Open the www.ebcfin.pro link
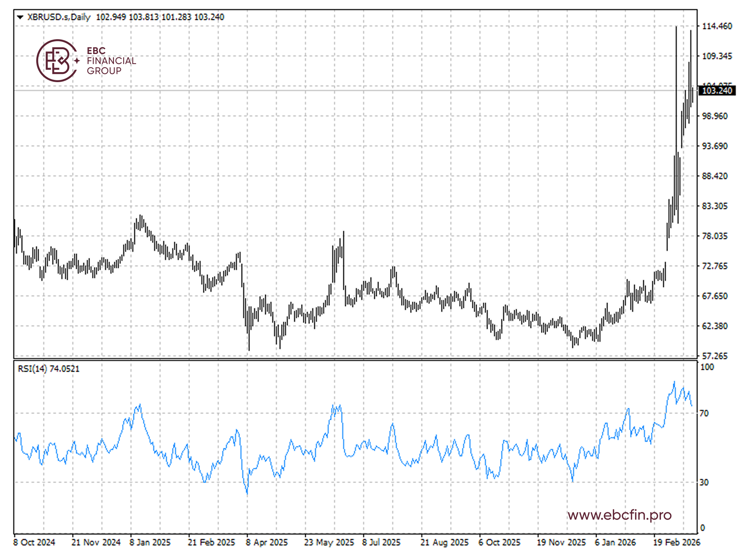Viewport: 750px width, 560px height. pos(619,515)
